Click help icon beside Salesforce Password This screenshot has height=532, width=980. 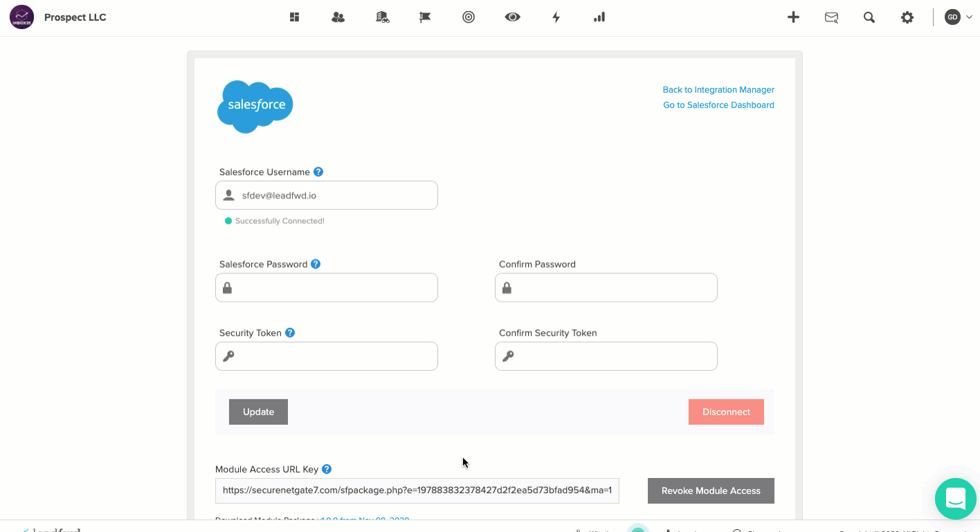(x=316, y=264)
